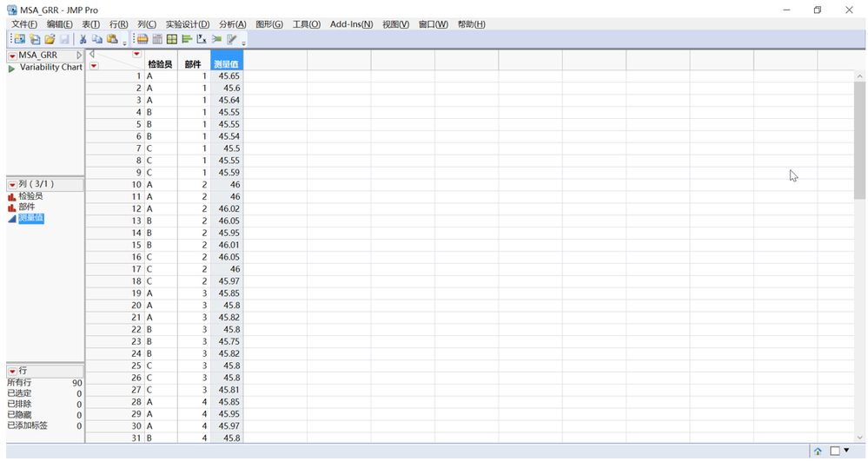
Task: Click the scrollbar up arrow
Action: [x=859, y=76]
